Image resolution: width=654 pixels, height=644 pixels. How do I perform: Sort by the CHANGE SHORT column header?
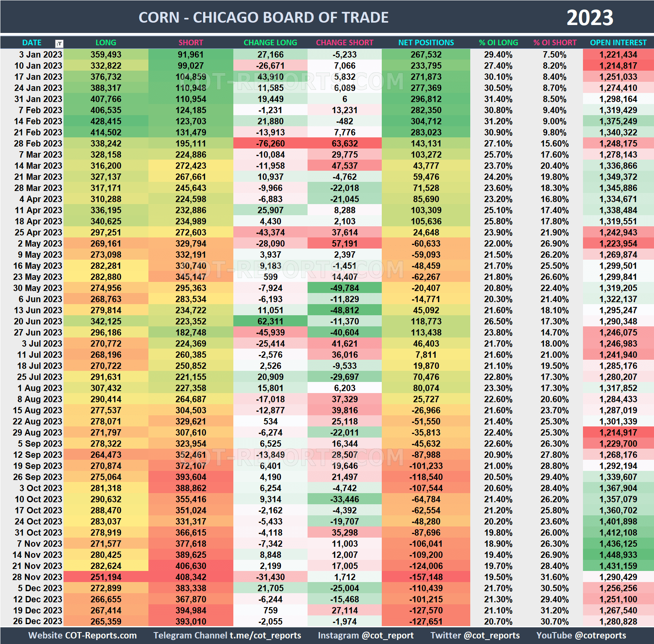pyautogui.click(x=344, y=42)
